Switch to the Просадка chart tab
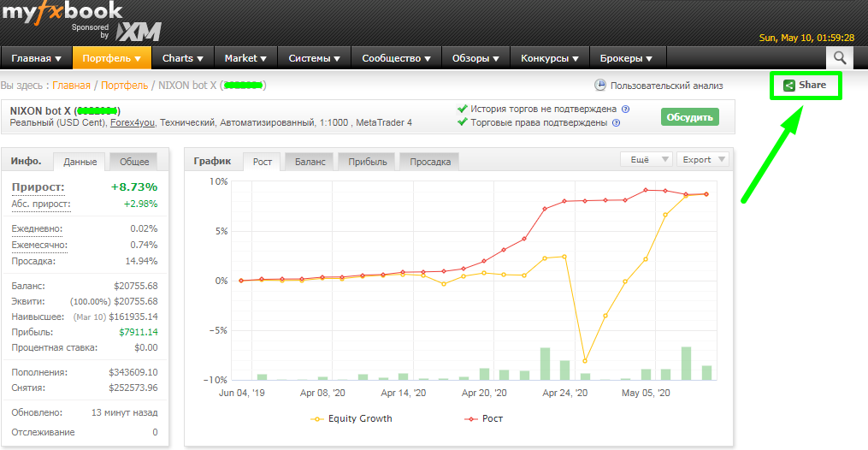 (x=429, y=162)
